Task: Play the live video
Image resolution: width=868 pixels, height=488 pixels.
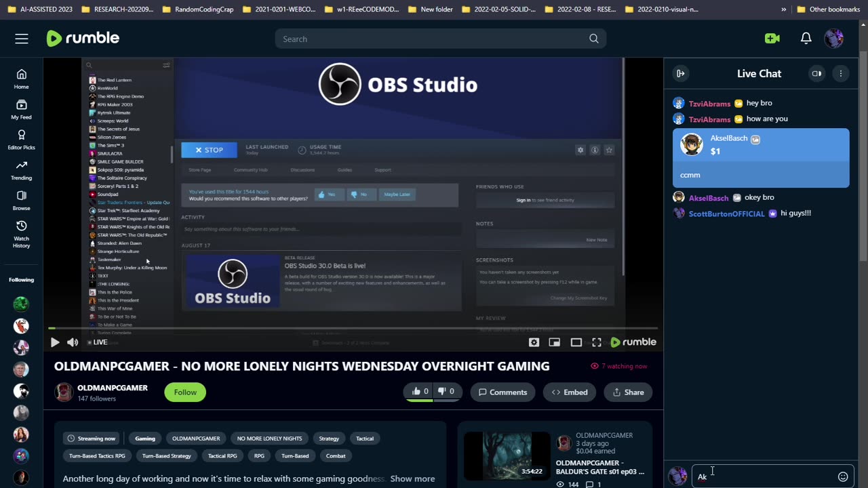Action: coord(55,342)
